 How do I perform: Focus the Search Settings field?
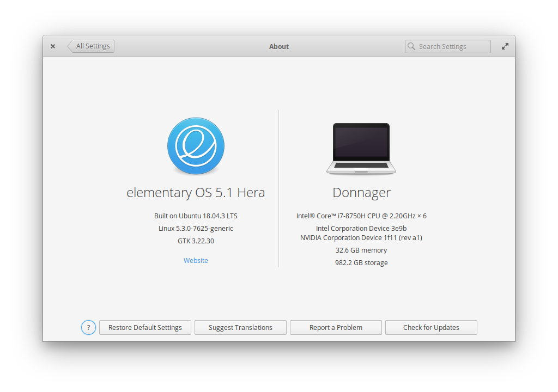[x=448, y=47]
